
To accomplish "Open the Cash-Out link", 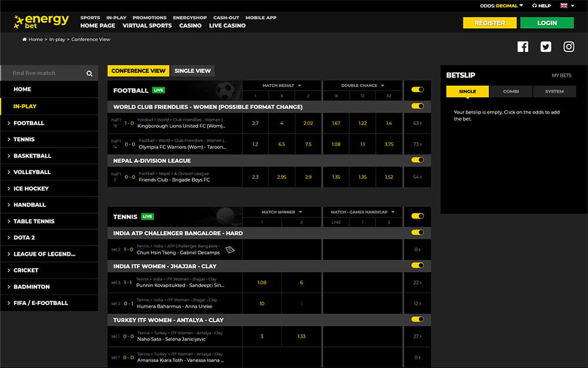I will [226, 18].
